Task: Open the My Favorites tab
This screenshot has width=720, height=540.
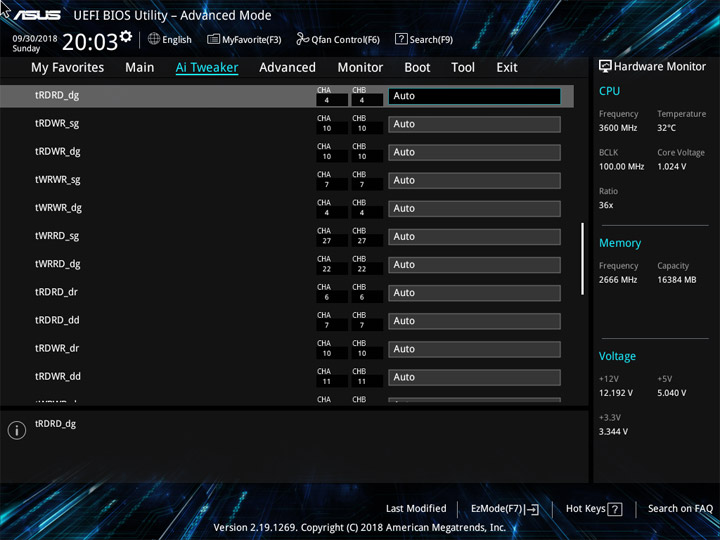Action: tap(68, 68)
